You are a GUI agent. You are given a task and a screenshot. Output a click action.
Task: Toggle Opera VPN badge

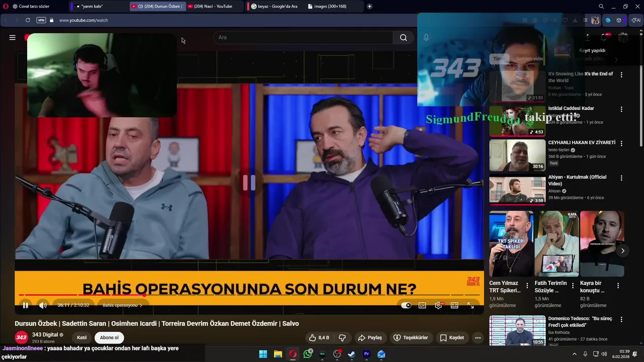tap(41, 20)
